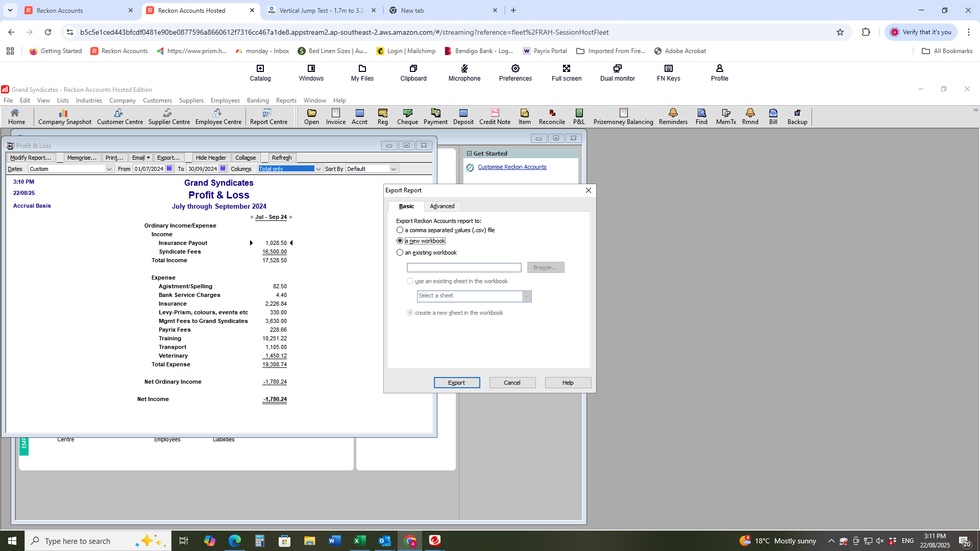The width and height of the screenshot is (980, 551).
Task: Click Modify Report button
Action: point(31,158)
